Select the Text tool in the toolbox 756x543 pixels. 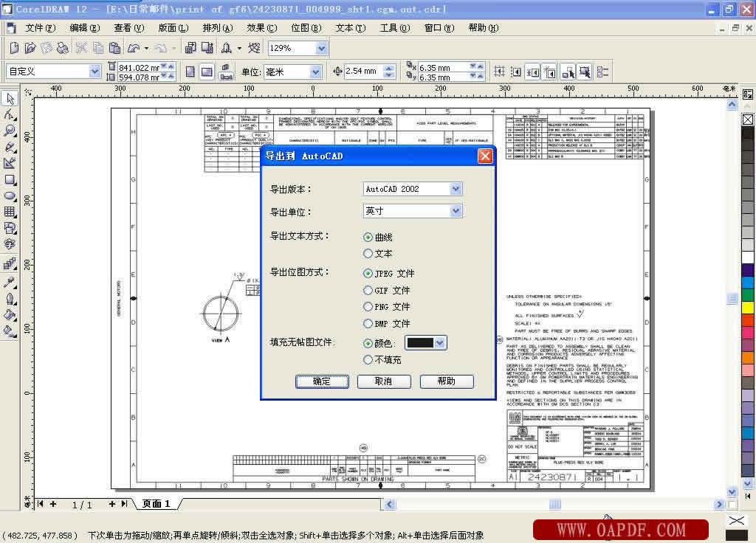coord(10,245)
